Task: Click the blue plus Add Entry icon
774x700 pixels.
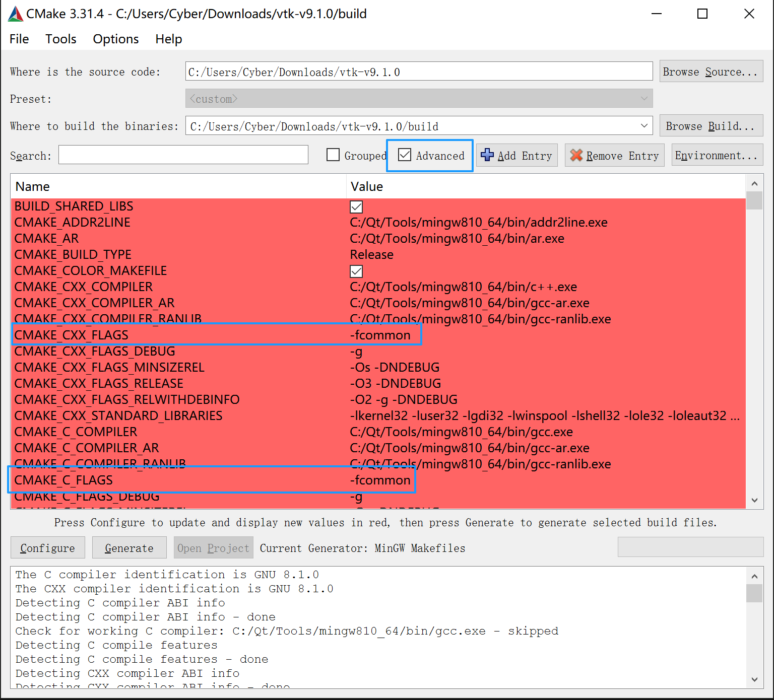Action: [487, 155]
